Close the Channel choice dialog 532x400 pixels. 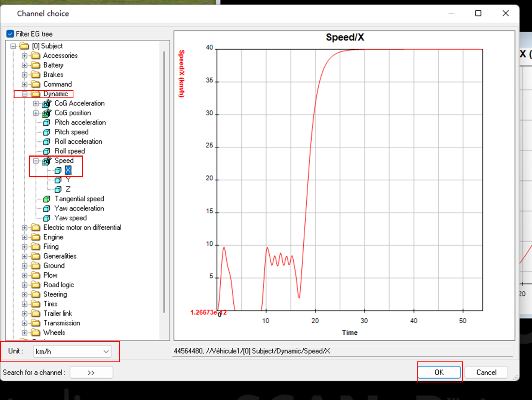tap(506, 13)
